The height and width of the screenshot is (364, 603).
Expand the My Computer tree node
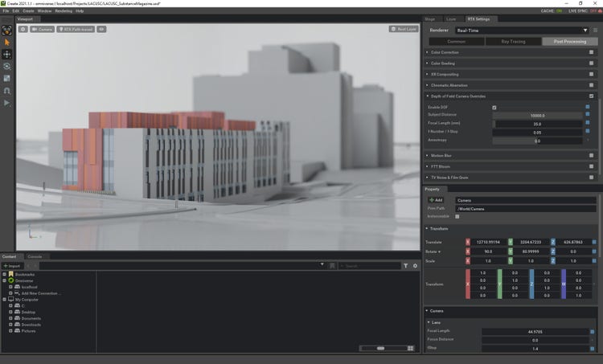coord(4,299)
